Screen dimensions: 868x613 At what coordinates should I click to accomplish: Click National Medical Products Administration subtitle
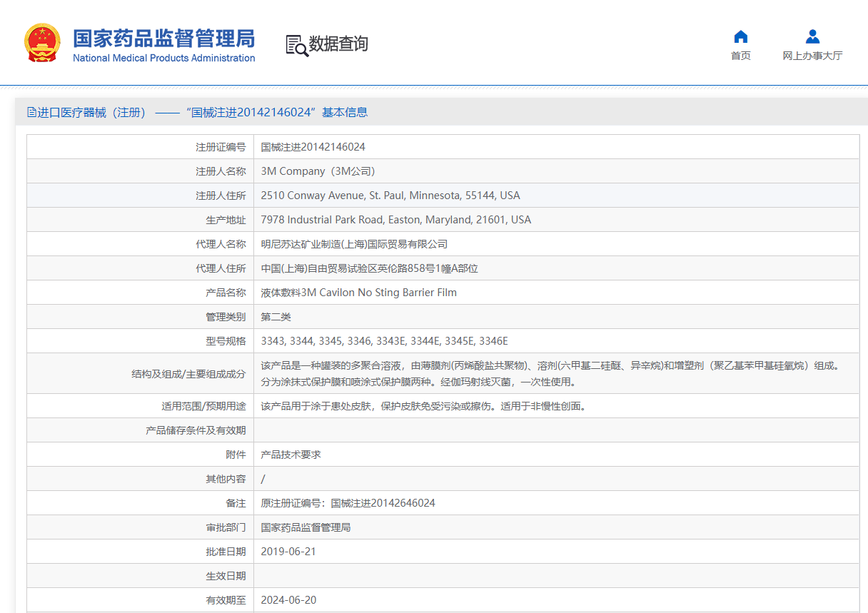[164, 59]
